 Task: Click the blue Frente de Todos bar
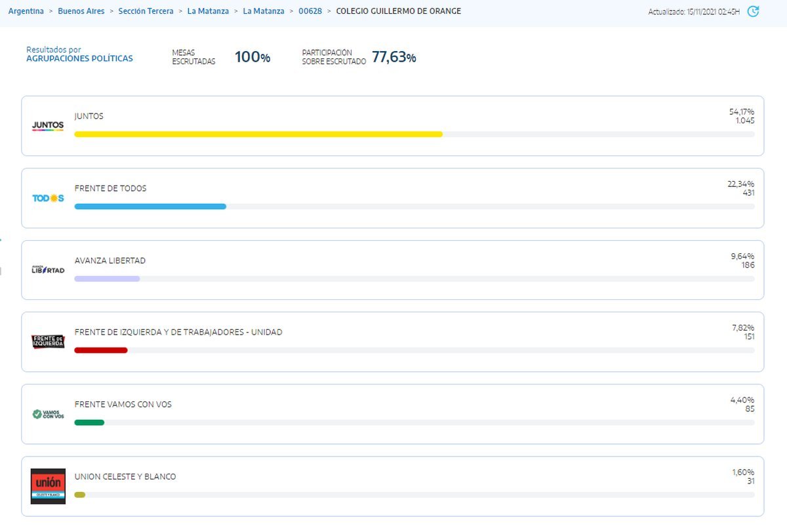click(150, 206)
